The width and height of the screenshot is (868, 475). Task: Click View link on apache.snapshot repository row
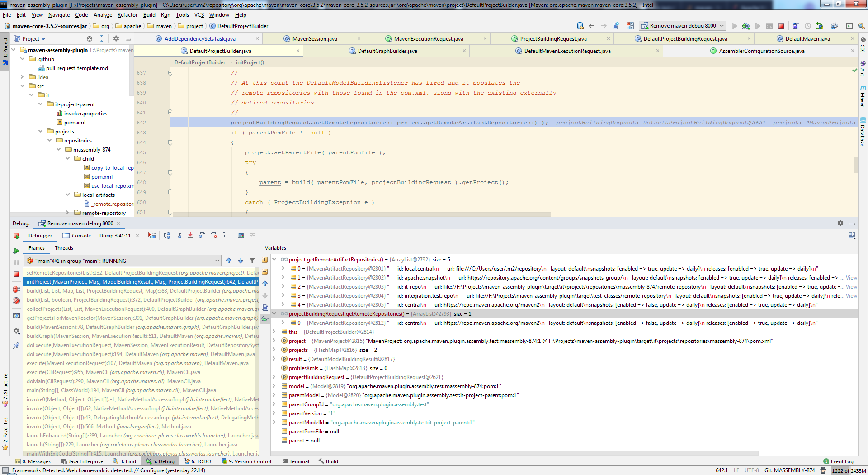pyautogui.click(x=851, y=278)
